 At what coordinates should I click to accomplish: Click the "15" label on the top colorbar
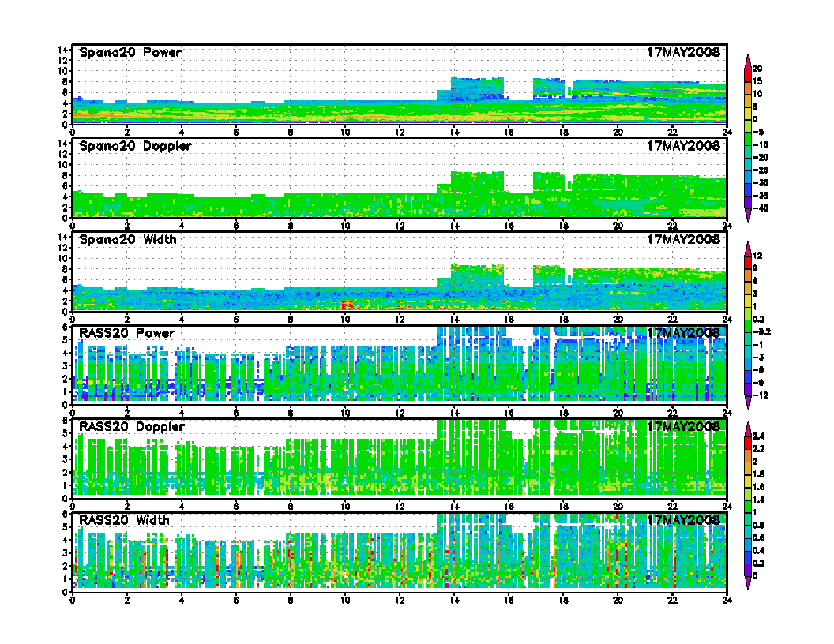pyautogui.click(x=757, y=81)
